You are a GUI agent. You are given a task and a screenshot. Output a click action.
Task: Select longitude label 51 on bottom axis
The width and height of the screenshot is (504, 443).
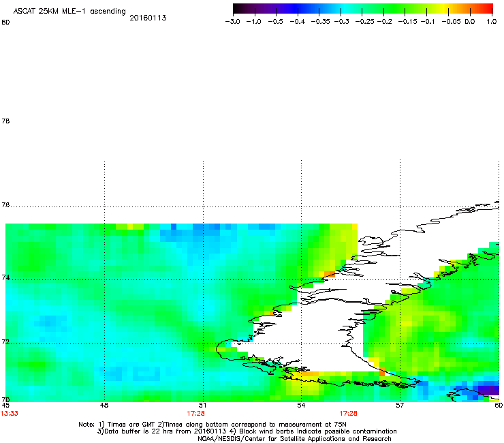tap(202, 406)
